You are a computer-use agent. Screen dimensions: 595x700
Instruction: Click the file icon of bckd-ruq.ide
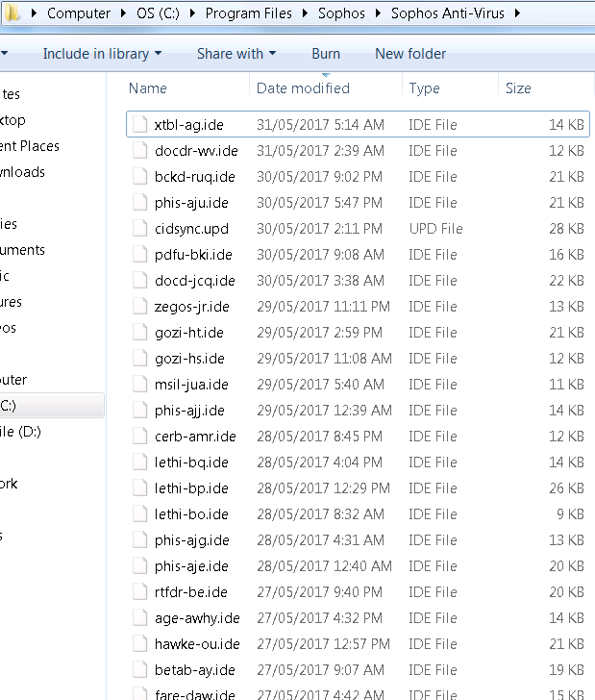point(139,176)
